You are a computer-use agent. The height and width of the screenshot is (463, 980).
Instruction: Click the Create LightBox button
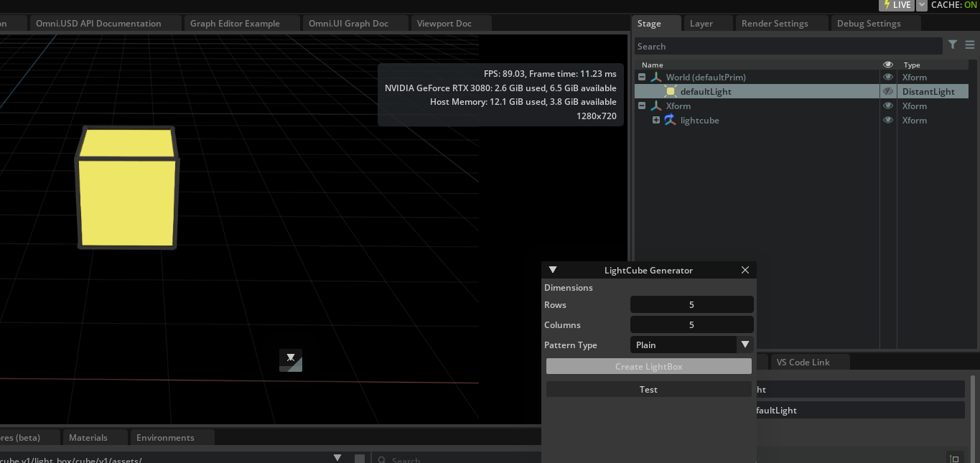[x=648, y=366]
